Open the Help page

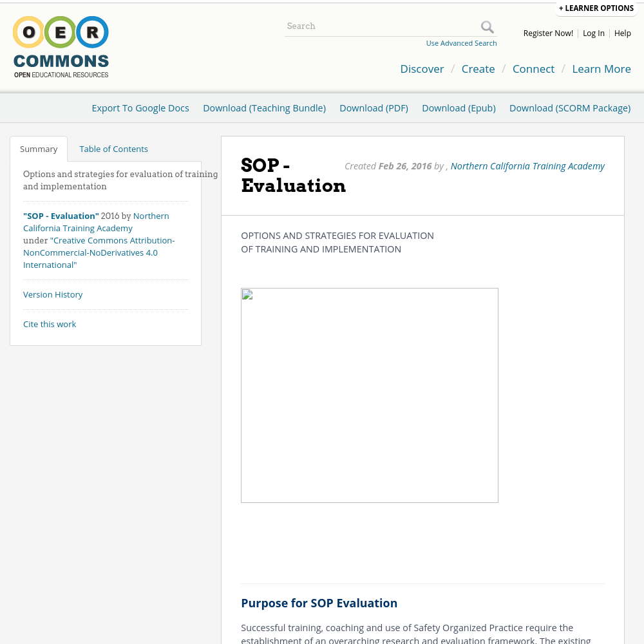coord(622,33)
